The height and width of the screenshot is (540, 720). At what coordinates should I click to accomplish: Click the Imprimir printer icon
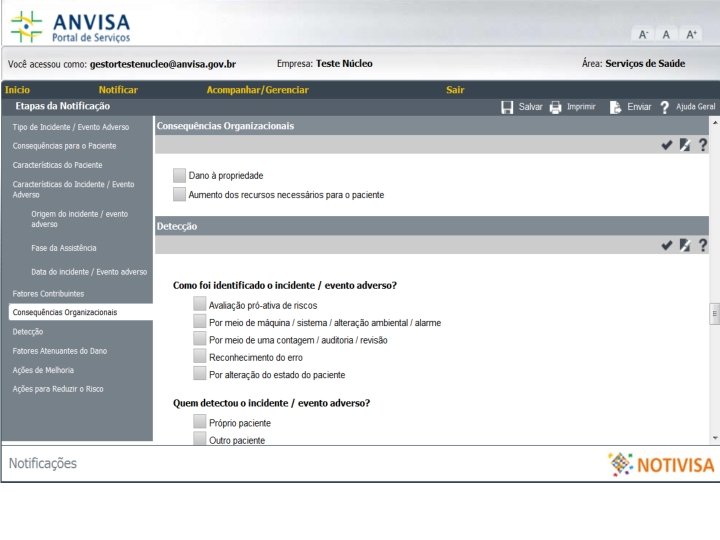click(x=556, y=107)
